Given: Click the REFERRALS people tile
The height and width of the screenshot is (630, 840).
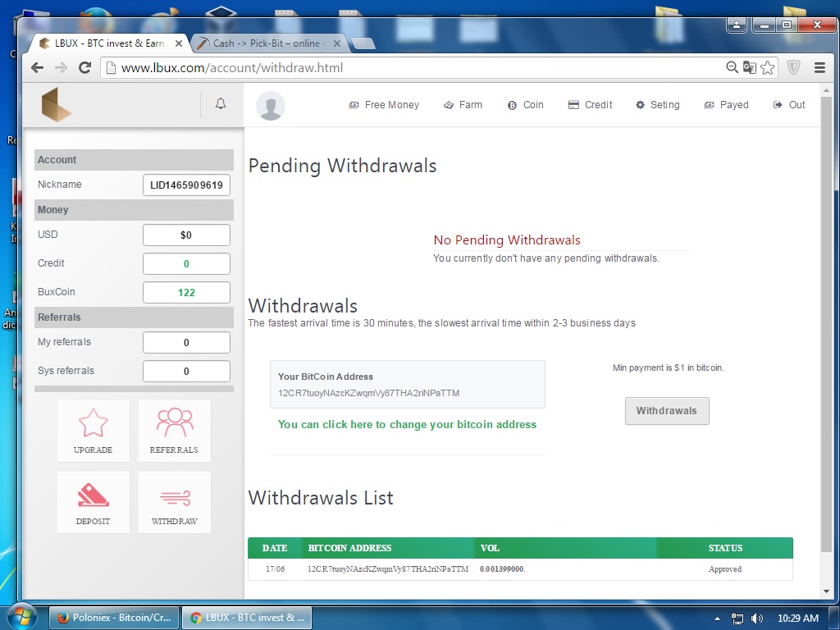Looking at the screenshot, I should [x=175, y=431].
